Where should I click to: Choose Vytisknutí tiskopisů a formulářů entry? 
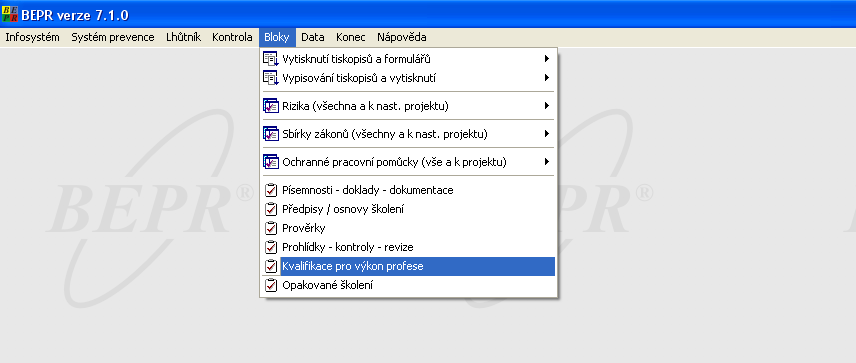(x=408, y=59)
